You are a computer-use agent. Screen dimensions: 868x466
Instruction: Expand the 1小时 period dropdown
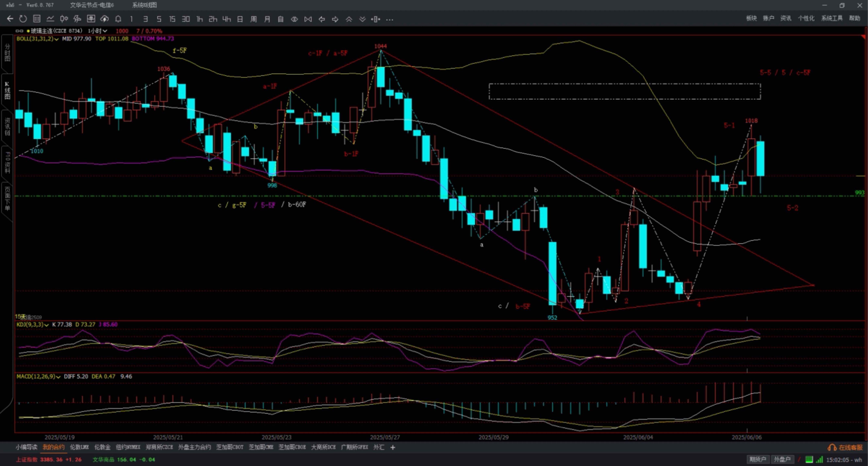click(x=98, y=31)
